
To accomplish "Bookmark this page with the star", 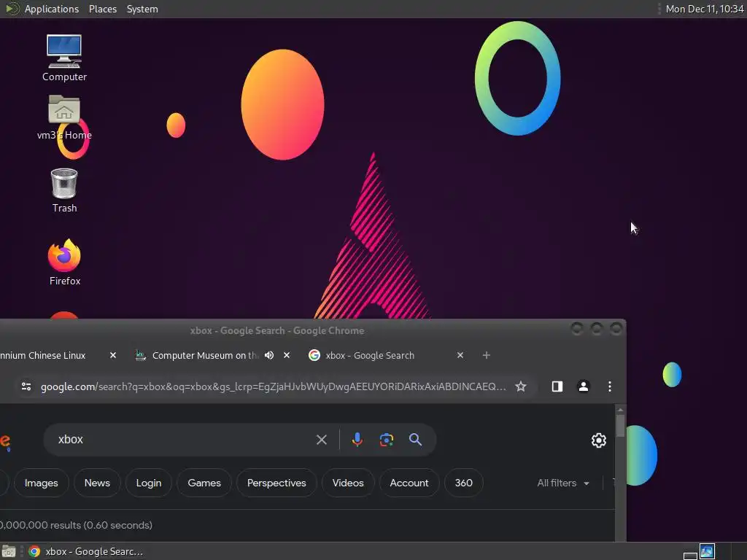I will [521, 386].
